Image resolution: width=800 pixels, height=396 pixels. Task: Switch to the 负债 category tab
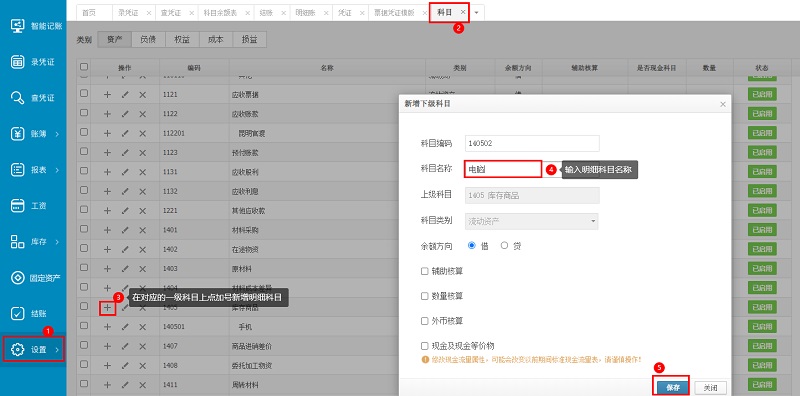tap(147, 39)
